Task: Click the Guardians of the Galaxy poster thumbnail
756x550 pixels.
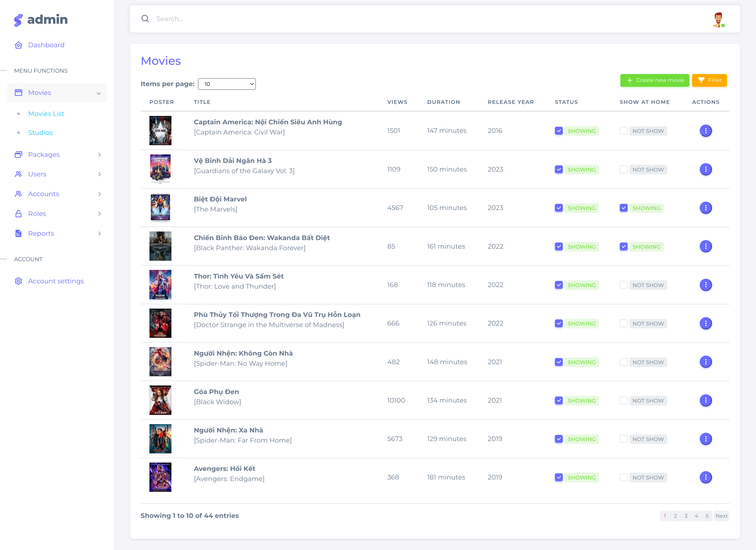Action: [160, 169]
